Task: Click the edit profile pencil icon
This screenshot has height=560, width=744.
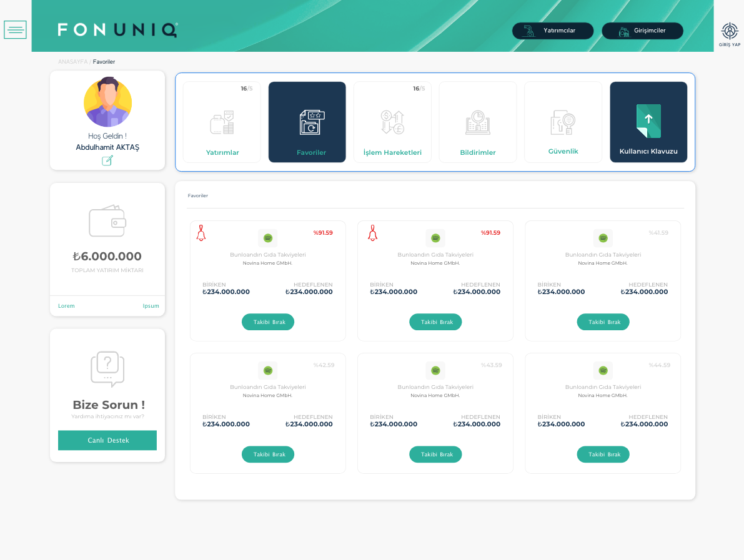Action: coord(107,160)
